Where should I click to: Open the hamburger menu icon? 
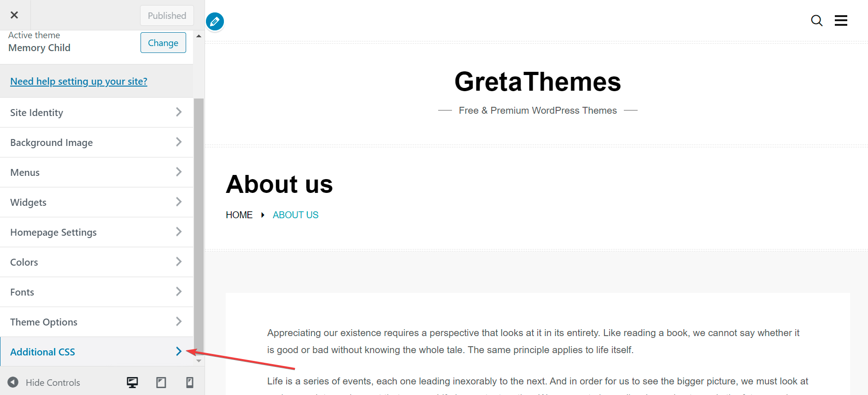841,21
